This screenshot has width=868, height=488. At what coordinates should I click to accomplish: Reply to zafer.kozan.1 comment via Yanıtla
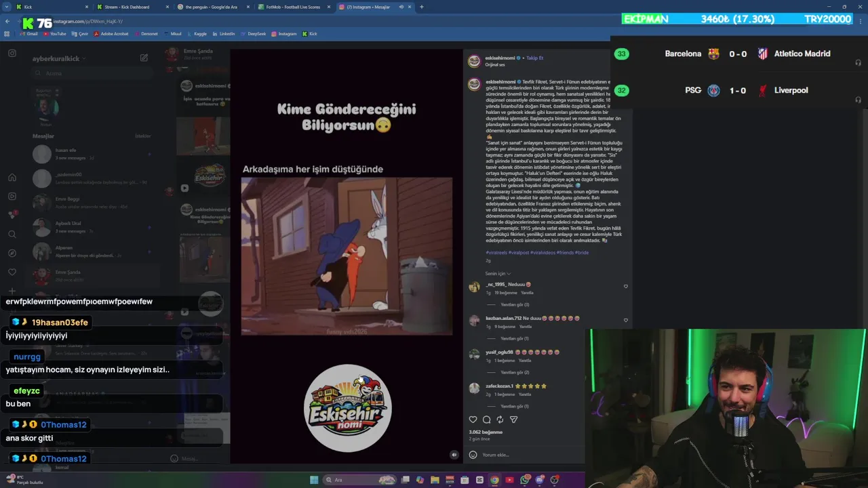[x=525, y=394]
